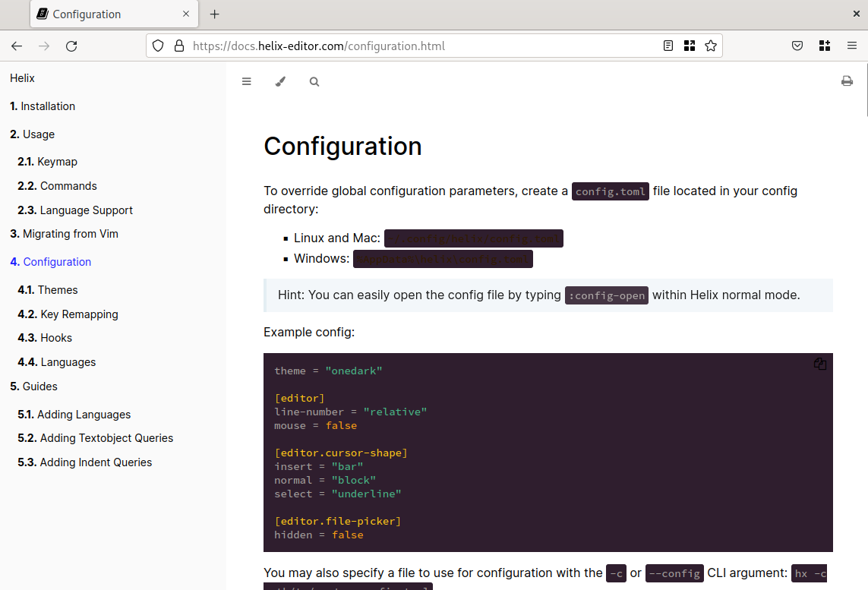Open the QR/grid icon in address bar
This screenshot has height=590, width=868.
point(690,46)
